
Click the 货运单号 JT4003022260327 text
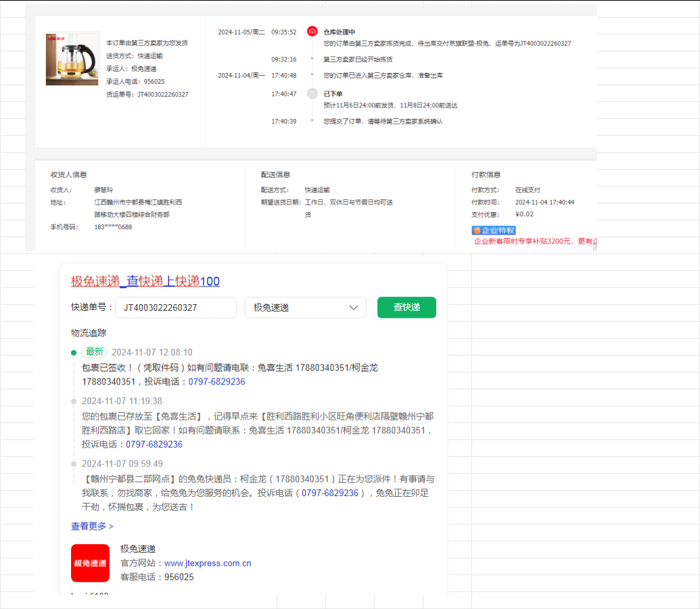tap(147, 95)
